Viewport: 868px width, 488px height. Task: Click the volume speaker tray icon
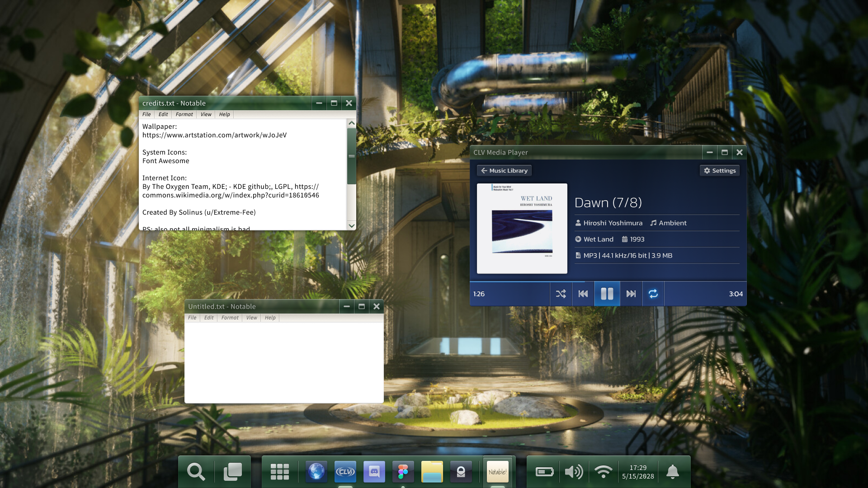pos(574,472)
